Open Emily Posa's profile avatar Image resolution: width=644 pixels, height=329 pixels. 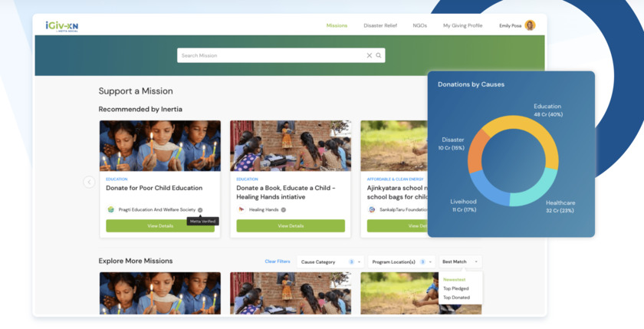530,25
